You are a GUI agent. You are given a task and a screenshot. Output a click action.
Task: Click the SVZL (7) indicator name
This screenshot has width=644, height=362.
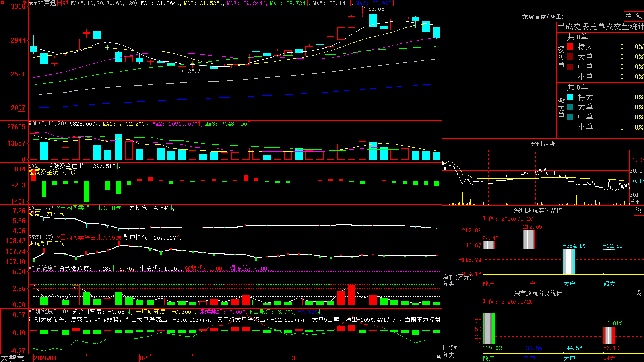[41, 208]
